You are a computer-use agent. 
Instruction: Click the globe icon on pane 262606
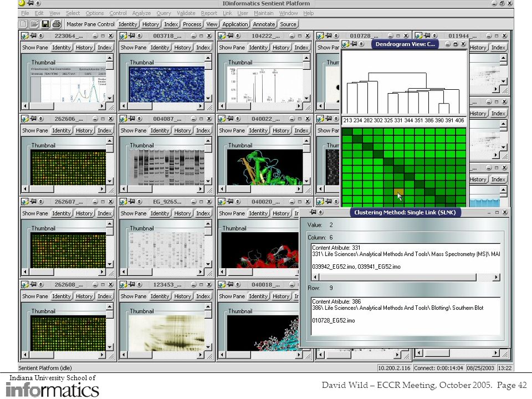click(x=25, y=119)
